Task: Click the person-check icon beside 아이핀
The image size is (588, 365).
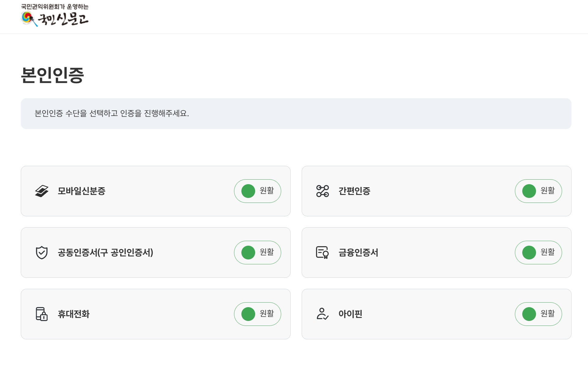Action: [322, 314]
